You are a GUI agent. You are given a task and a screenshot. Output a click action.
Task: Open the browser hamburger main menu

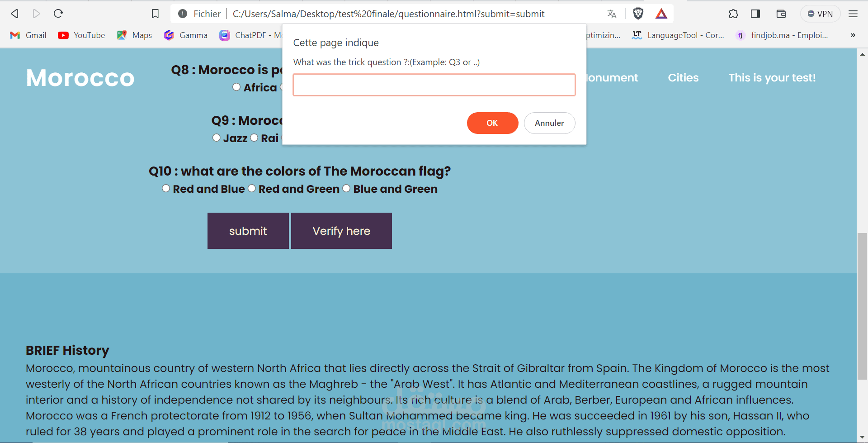[x=853, y=14]
